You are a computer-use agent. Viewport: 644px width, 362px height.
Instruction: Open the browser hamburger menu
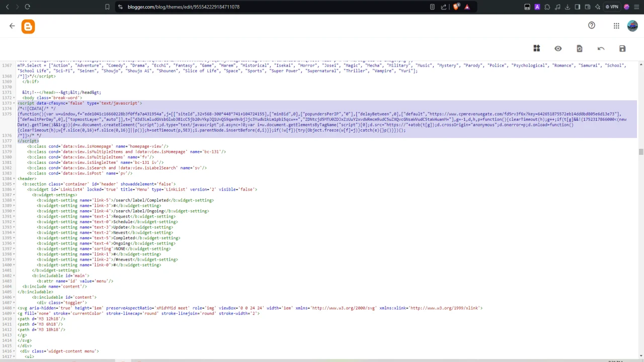(636, 7)
